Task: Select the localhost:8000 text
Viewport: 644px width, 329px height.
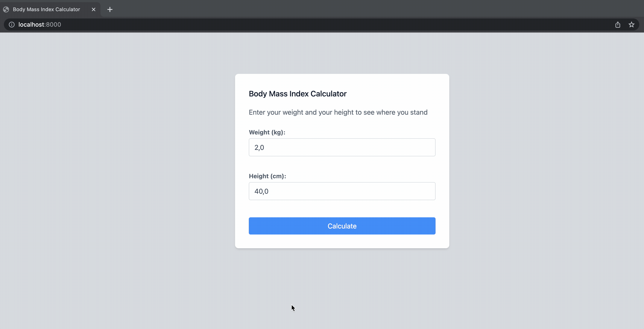Action: coord(39,24)
